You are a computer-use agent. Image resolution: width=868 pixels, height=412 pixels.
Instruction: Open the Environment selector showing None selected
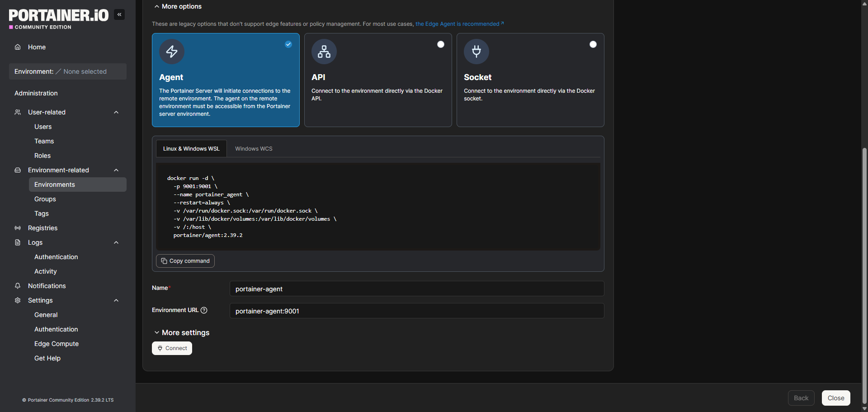(x=68, y=71)
